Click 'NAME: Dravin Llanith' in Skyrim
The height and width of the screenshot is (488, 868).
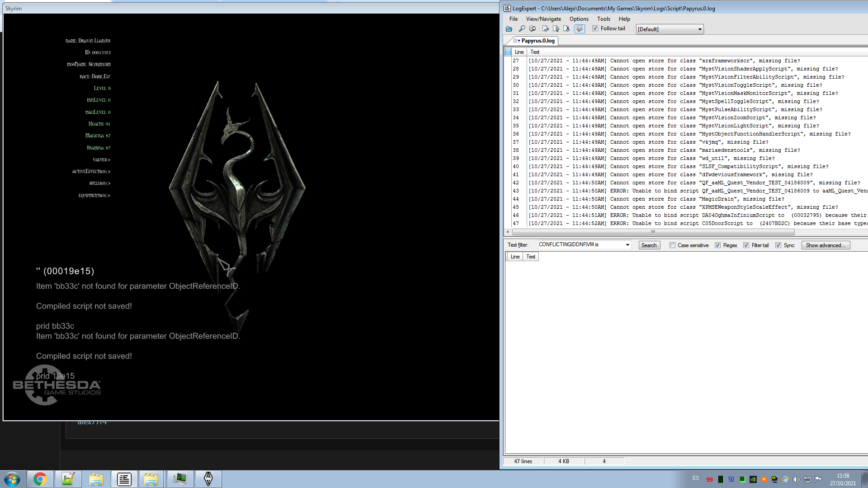tap(88, 41)
